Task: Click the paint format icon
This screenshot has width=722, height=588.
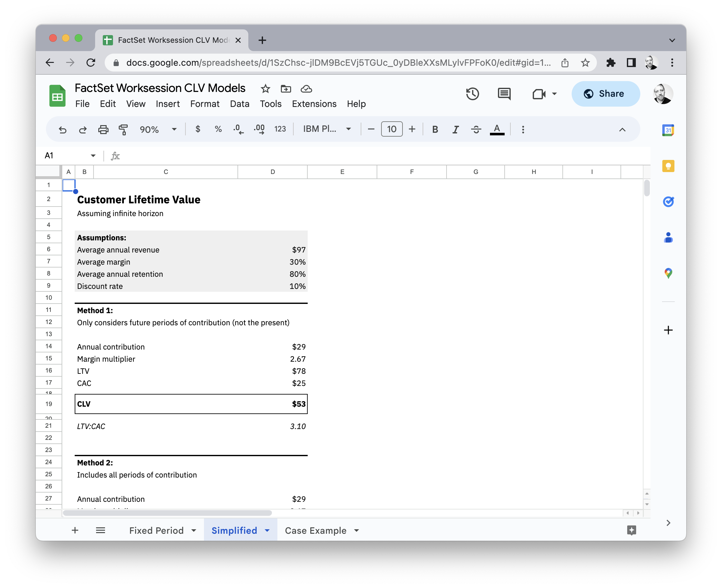Action: 123,129
